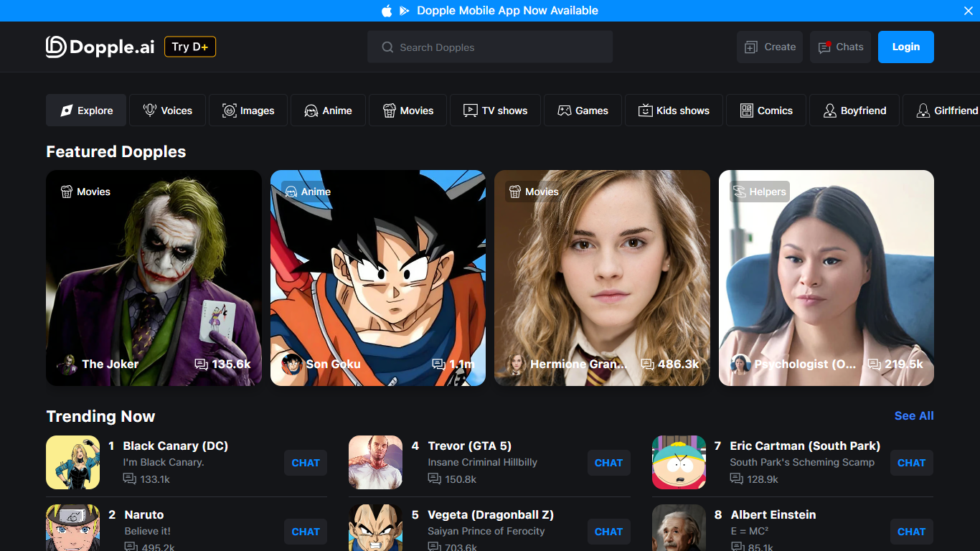The image size is (980, 551).
Task: Open Trevor (GTA 5) avatar
Action: (x=375, y=463)
